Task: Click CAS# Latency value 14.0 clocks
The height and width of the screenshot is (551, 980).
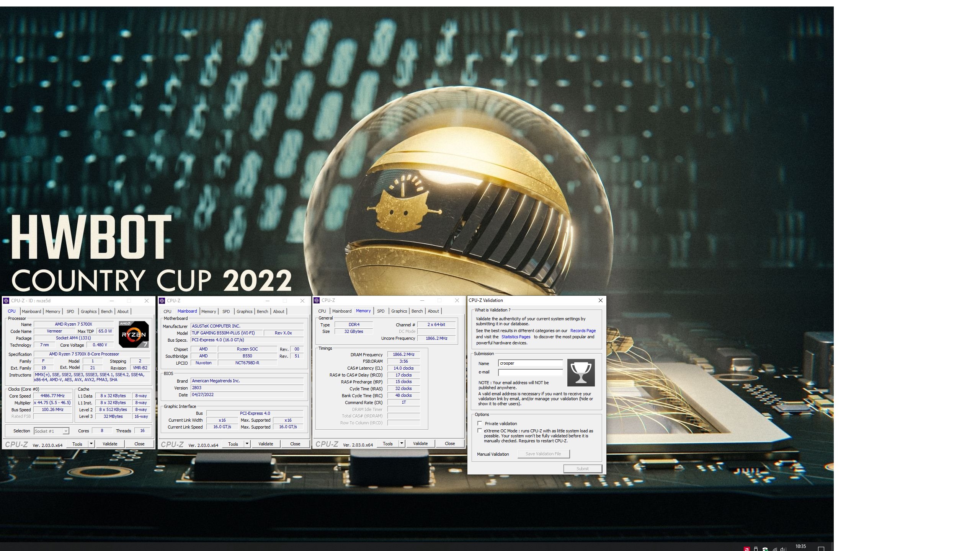Action: [x=403, y=368]
